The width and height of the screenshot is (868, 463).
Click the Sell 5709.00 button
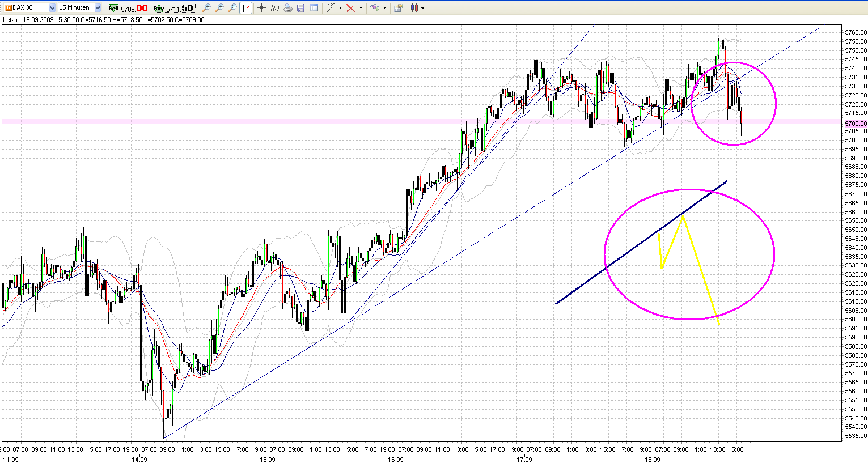click(128, 8)
